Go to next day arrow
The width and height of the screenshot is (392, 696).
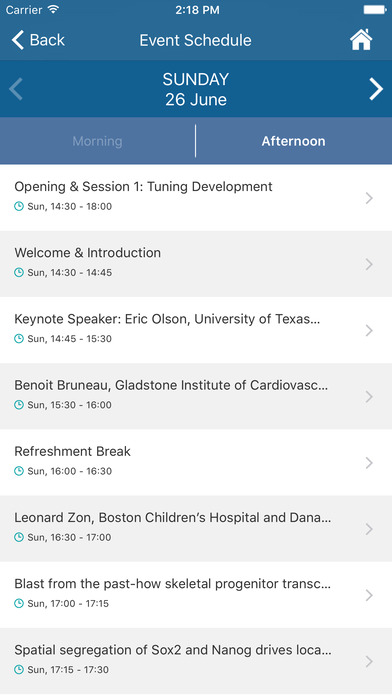pos(376,89)
